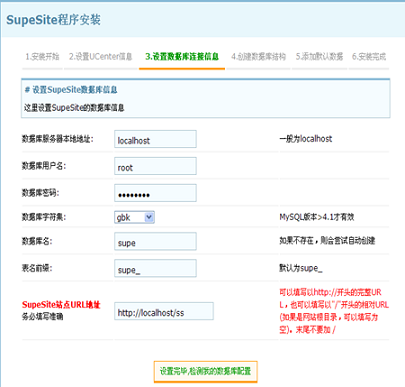Click the hint text 默认为supe_
405x387 pixels.
(x=301, y=268)
